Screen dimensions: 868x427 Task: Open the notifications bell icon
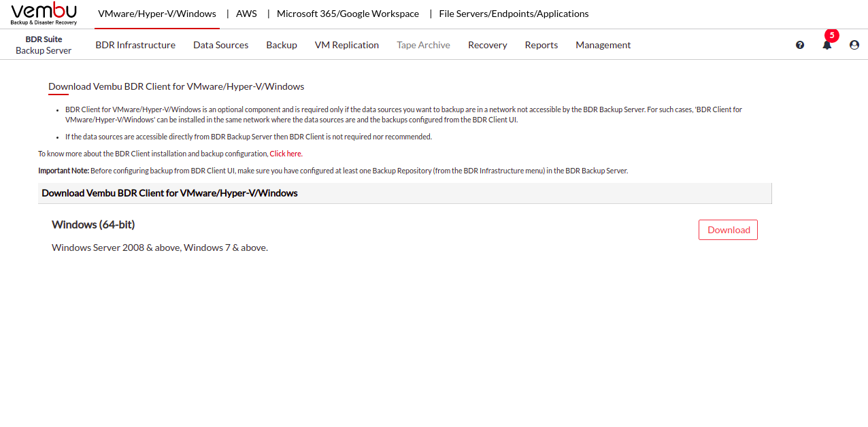tap(827, 45)
